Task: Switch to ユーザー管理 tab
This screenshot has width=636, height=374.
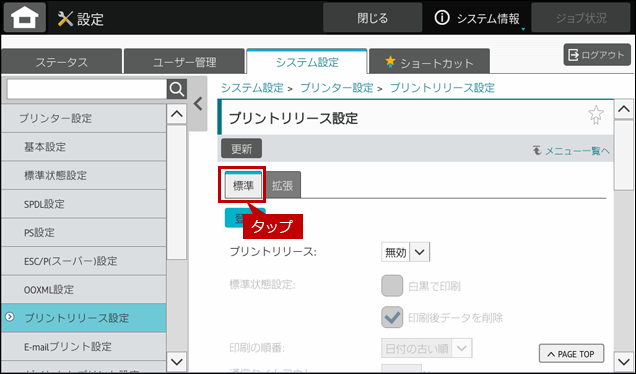Action: pos(185,62)
